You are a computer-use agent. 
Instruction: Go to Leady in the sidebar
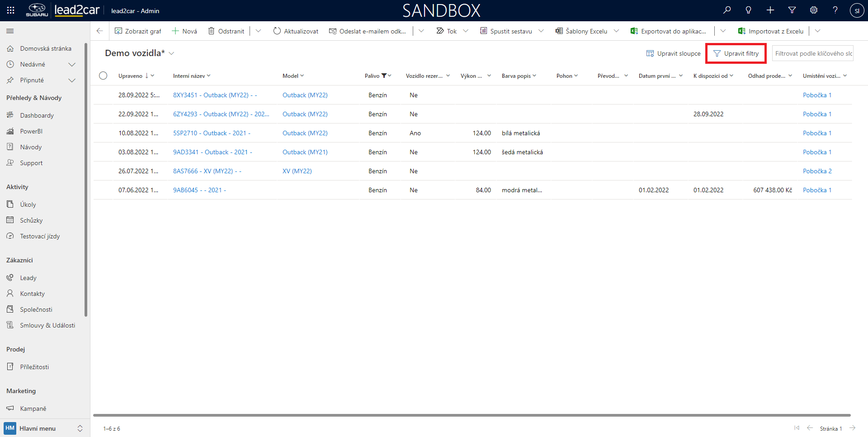pos(28,278)
